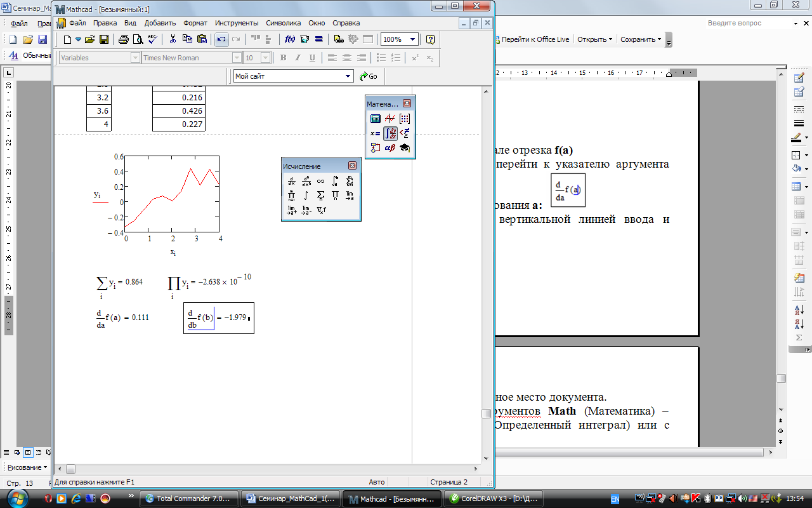Toggle bulleted list formatting
Viewport: 812px width, 508px height.
coord(381,58)
